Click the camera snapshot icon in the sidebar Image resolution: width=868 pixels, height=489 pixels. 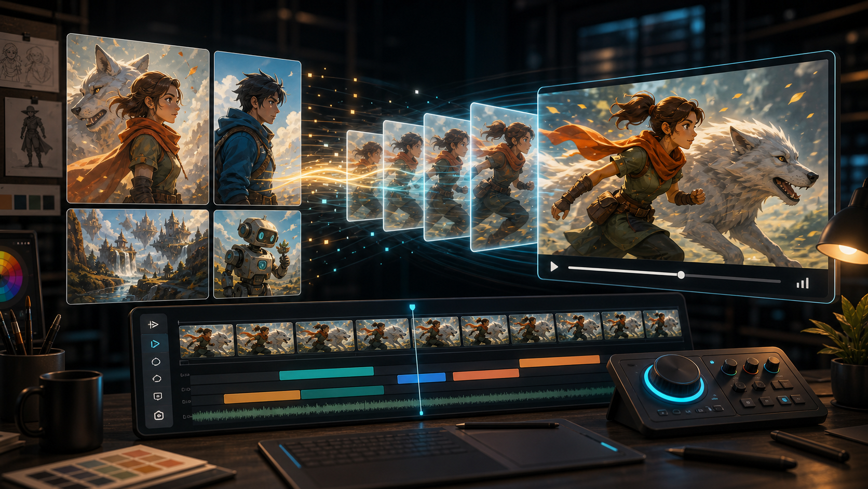159,415
